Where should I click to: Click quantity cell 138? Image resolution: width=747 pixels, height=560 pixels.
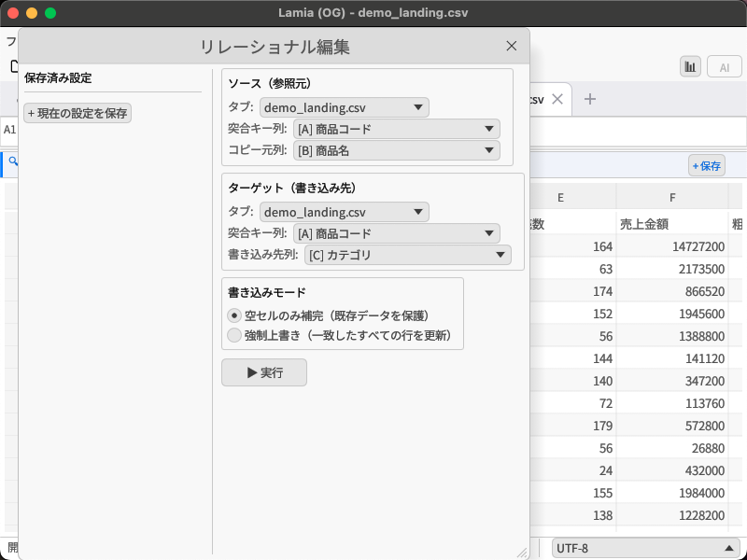pyautogui.click(x=572, y=515)
